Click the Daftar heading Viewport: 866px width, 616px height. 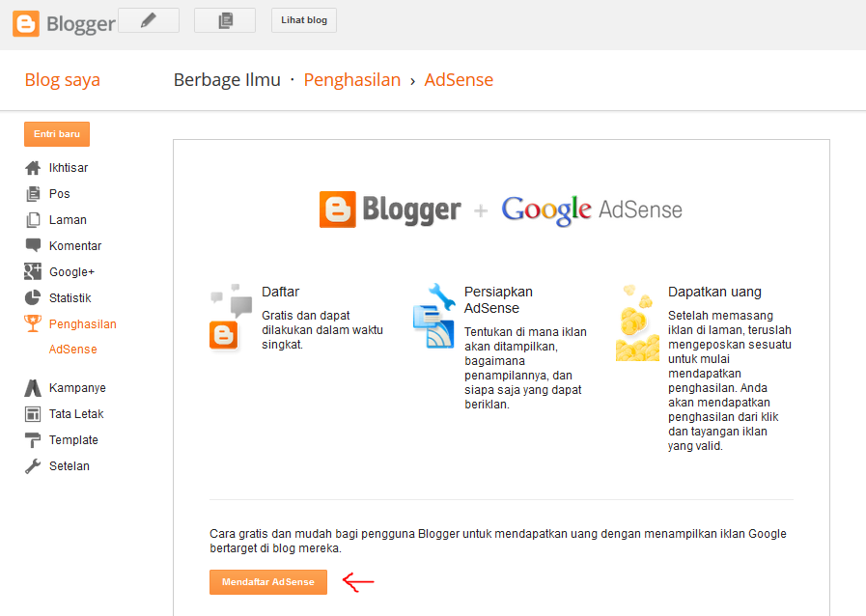point(281,292)
